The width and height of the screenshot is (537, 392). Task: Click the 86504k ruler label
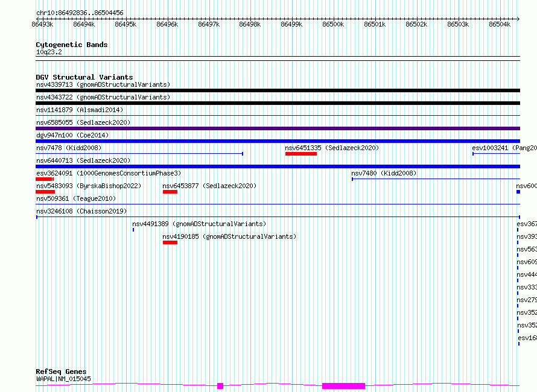click(500, 24)
